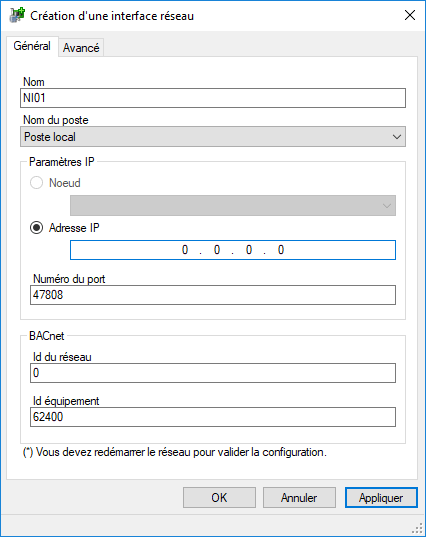
Task: Select the Adresse IP radio option
Action: 36,228
